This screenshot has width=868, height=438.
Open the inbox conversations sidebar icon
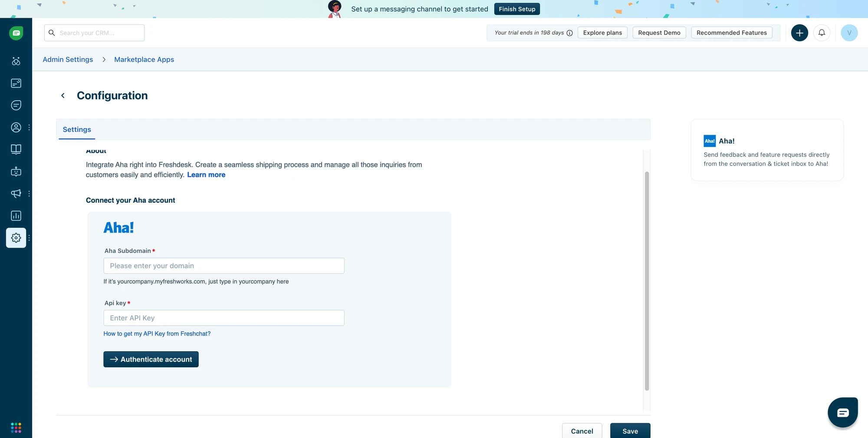click(16, 83)
